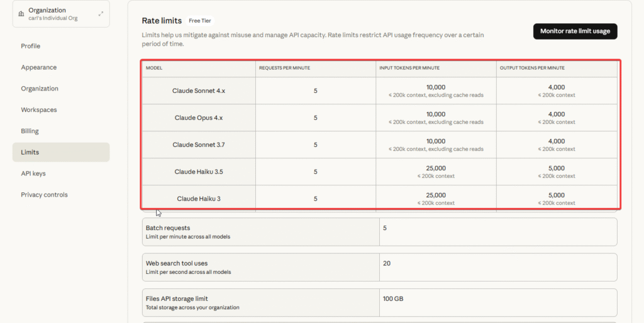644x323 pixels.
Task: Select the Limits sidebar item
Action: click(30, 152)
